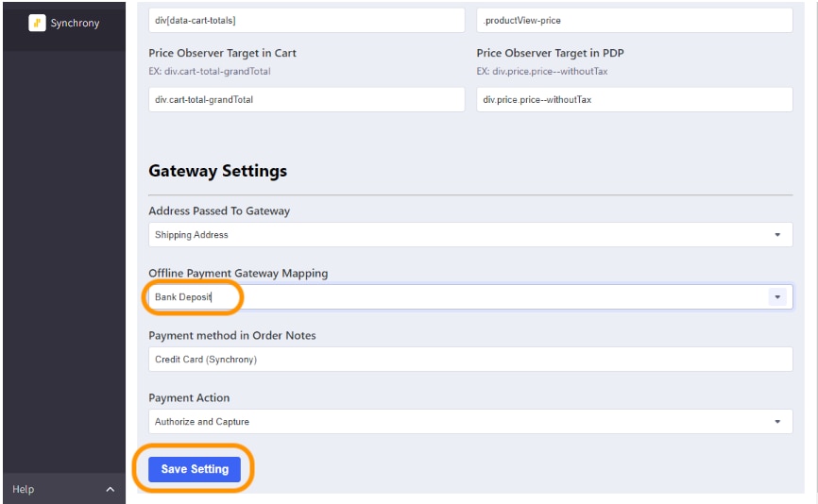Open the Help section label

pyautogui.click(x=23, y=490)
